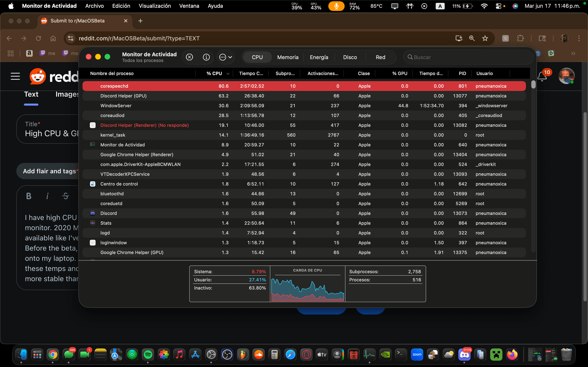Screen dimensions: 588x367
Task: Toggle italic formatting in post editor
Action: [x=47, y=196]
